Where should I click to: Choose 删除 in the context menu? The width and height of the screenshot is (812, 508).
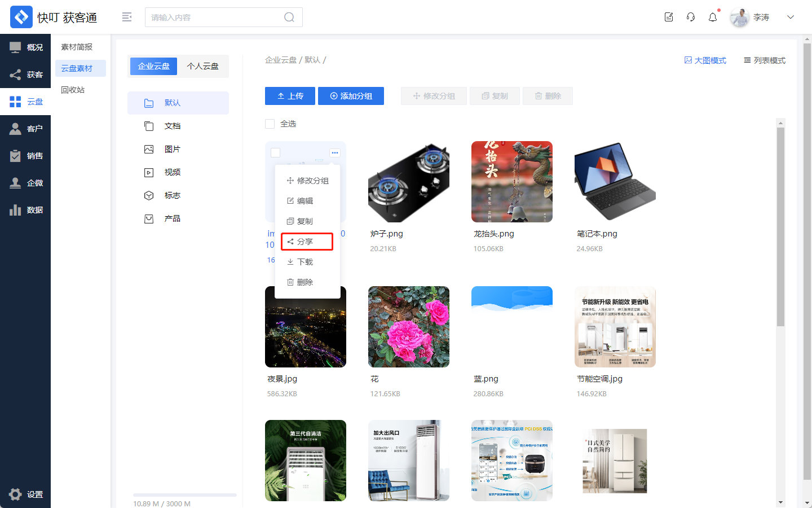pyautogui.click(x=307, y=282)
